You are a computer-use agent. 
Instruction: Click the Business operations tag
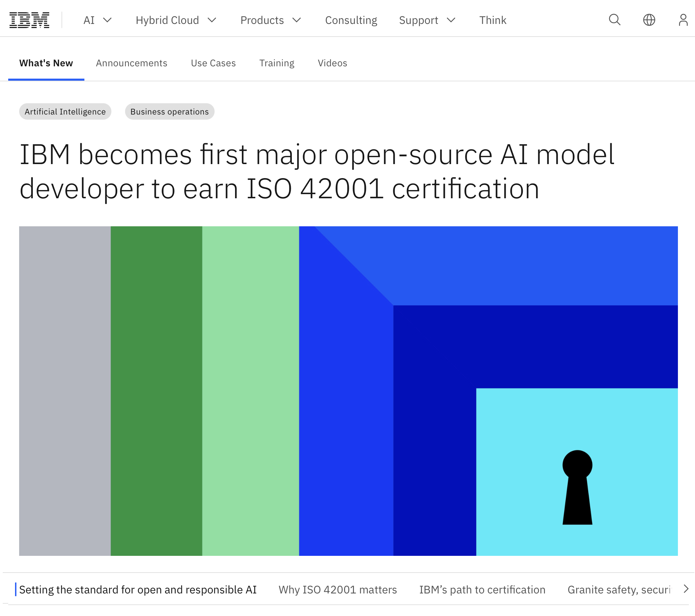(x=169, y=112)
